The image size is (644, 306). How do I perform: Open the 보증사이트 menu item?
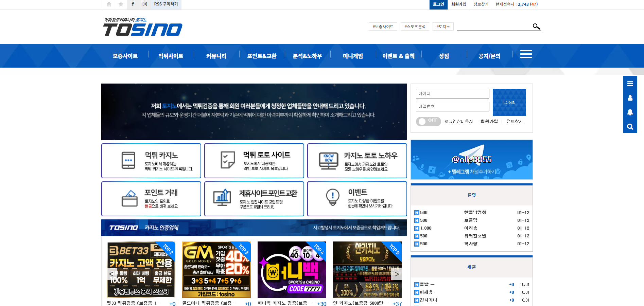(125, 56)
